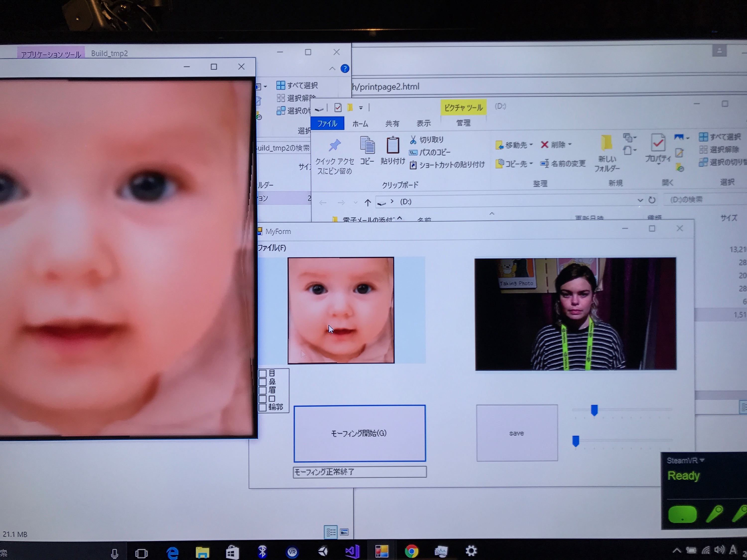Toggle the 輪郭 (contour) checkbox
747x560 pixels.
pyautogui.click(x=262, y=407)
